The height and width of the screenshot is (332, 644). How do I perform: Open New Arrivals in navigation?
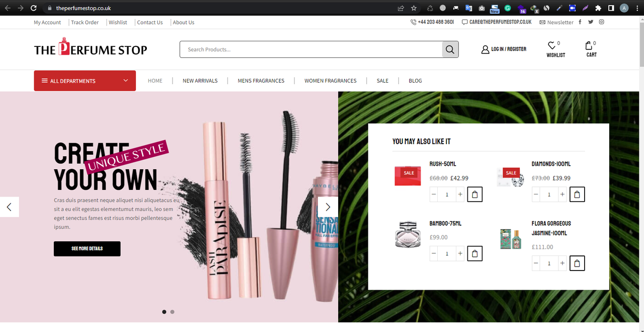click(200, 81)
